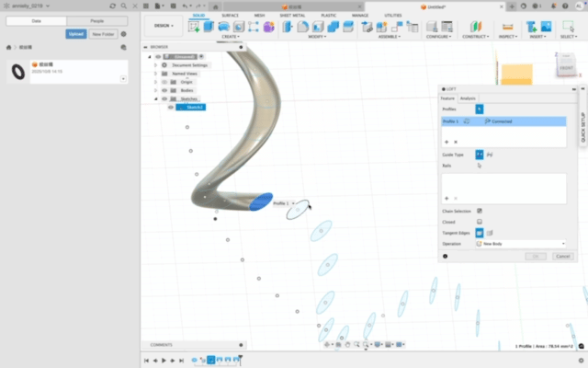Open the ring file thumbnail in data panel
Screen dimensions: 588x368
(x=17, y=71)
